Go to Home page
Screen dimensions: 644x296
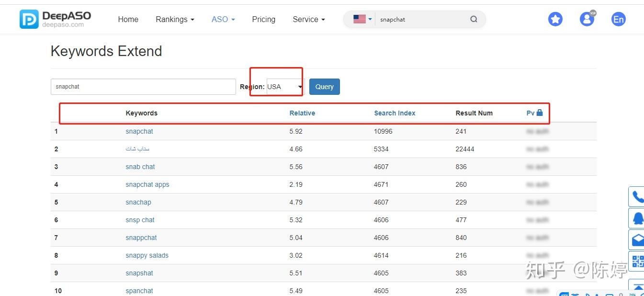[x=128, y=19]
